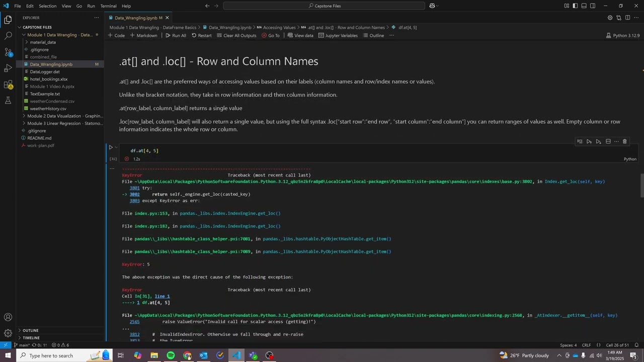Viewport: 644px width, 362px height.
Task: Execute above cells from cell toolbar
Action: pos(589,142)
